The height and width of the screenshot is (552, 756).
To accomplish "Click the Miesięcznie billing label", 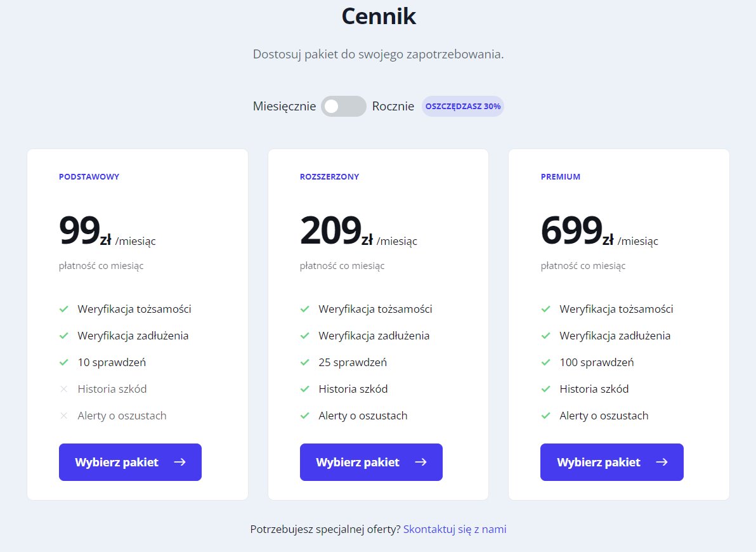I will coord(284,107).
